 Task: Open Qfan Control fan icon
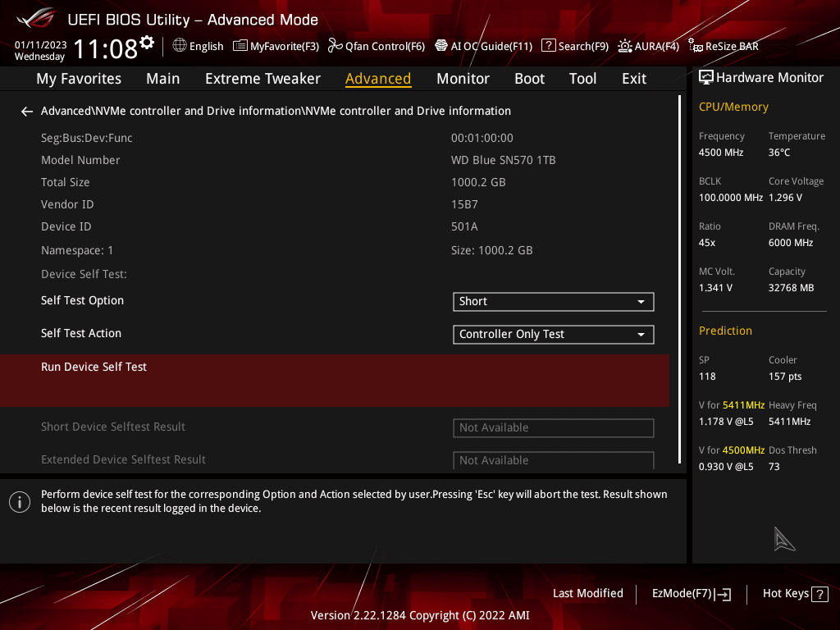click(336, 46)
